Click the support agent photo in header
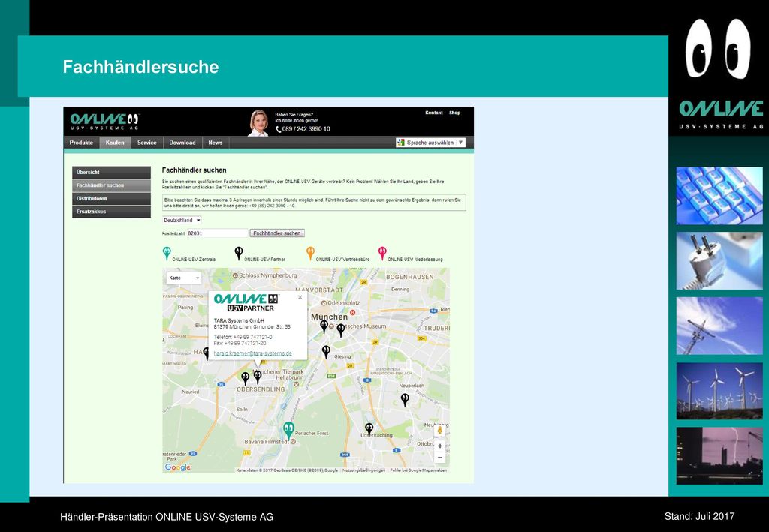769x532 pixels. point(258,122)
